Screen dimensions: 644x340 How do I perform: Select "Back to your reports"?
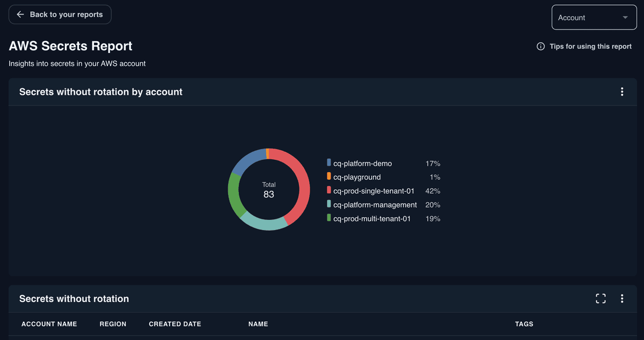click(60, 14)
